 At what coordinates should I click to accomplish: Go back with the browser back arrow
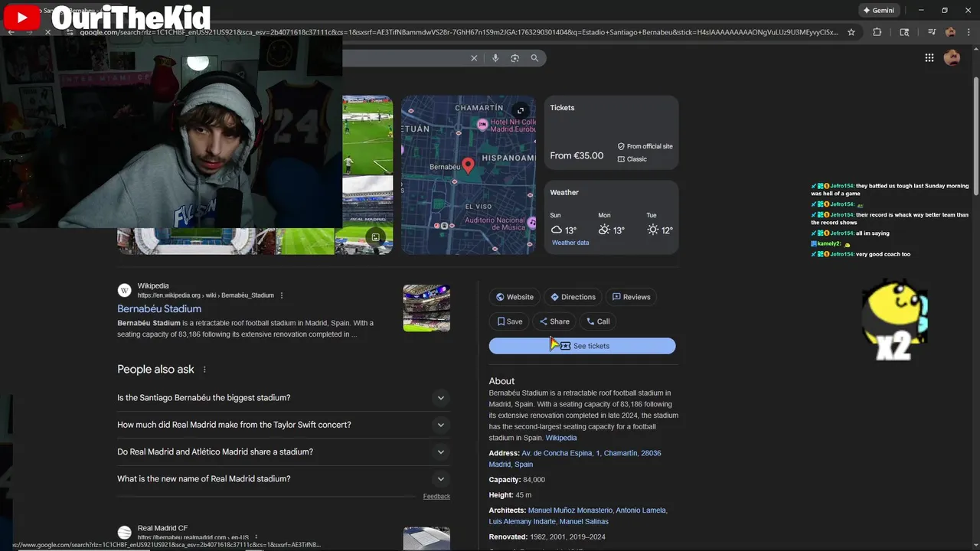click(x=11, y=32)
